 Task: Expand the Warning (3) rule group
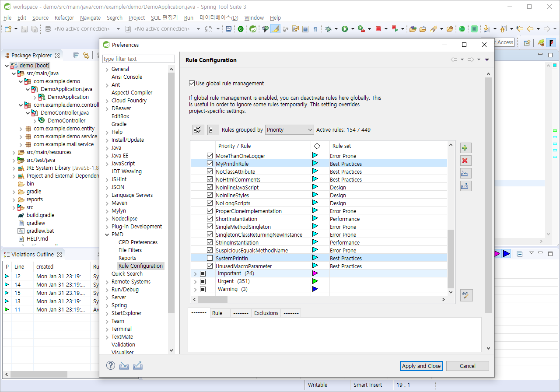[x=195, y=289]
